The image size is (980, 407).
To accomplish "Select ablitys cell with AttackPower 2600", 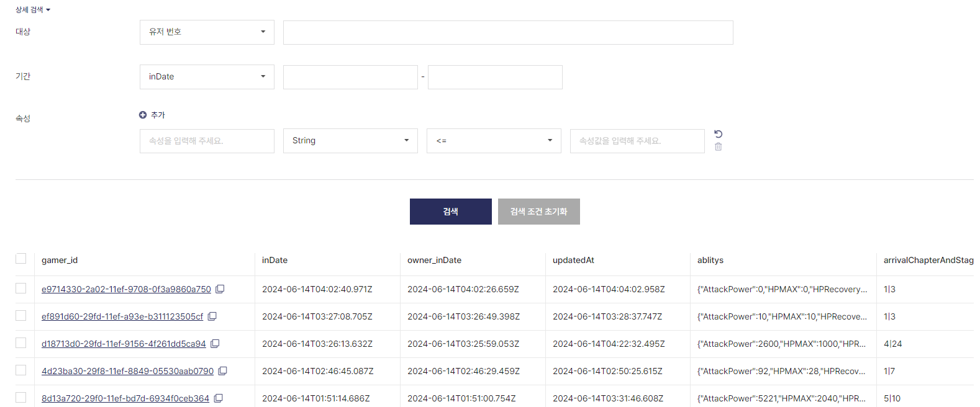I will (782, 344).
